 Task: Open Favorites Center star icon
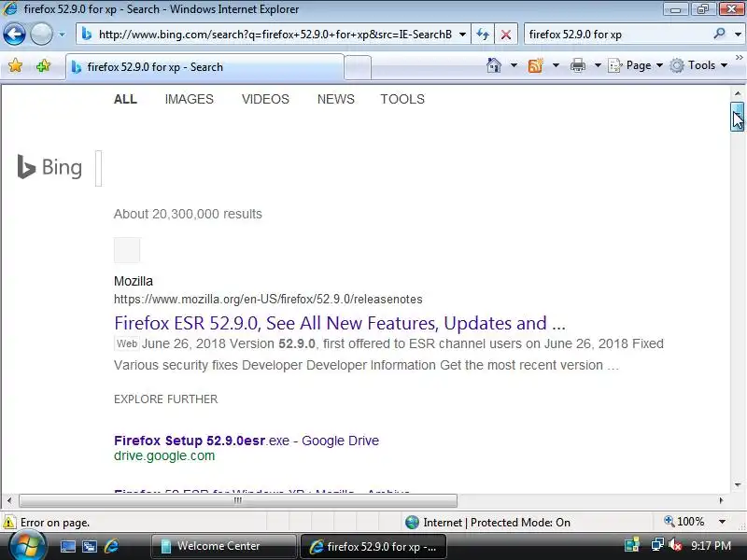(x=16, y=65)
